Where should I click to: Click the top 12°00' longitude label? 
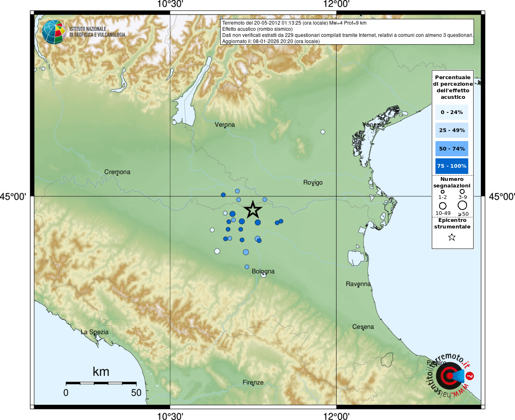click(336, 5)
